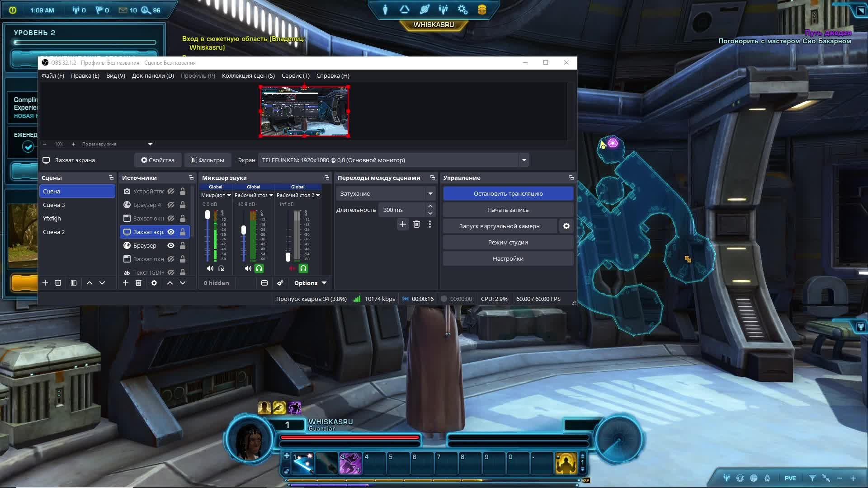Select Сцена 3 in the scenes list
Image resolution: width=868 pixels, height=488 pixels.
tap(77, 205)
